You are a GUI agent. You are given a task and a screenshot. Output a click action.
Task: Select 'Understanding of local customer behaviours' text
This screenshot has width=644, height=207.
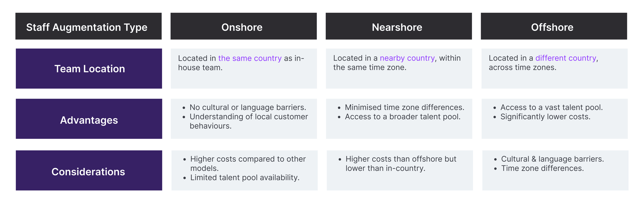click(x=248, y=121)
